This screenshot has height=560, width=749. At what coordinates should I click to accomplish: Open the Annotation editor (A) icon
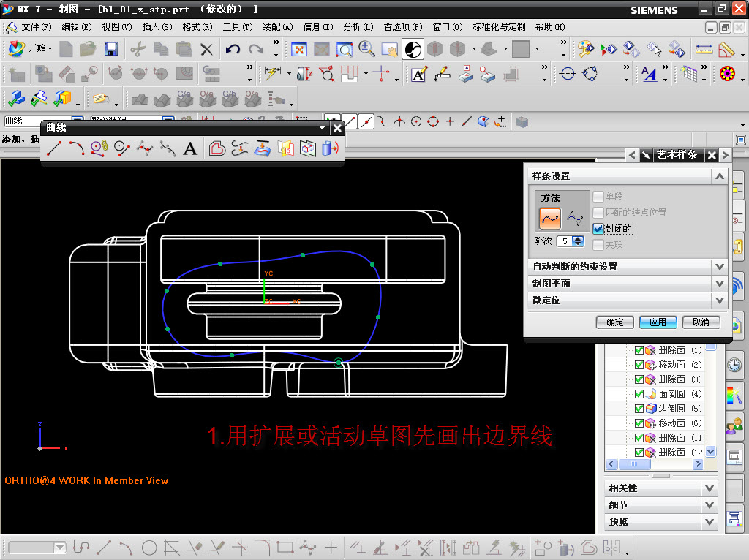[418, 74]
